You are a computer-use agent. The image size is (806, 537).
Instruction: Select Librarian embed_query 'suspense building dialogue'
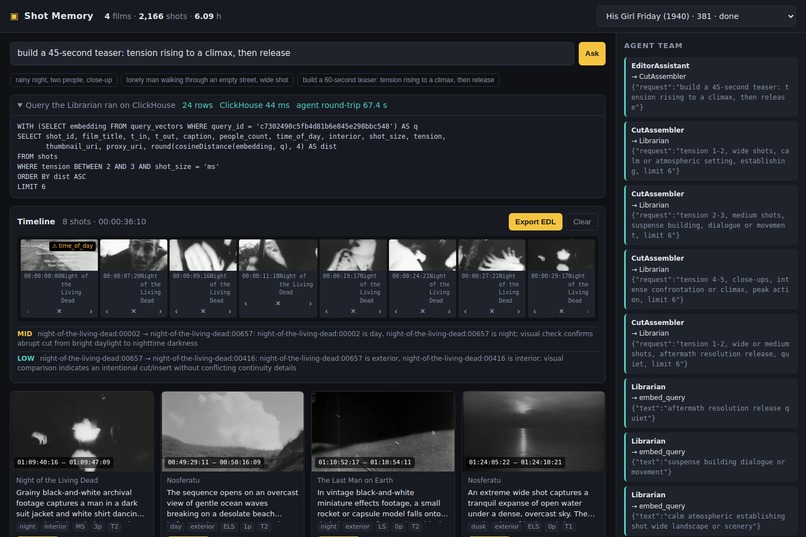[x=711, y=457]
